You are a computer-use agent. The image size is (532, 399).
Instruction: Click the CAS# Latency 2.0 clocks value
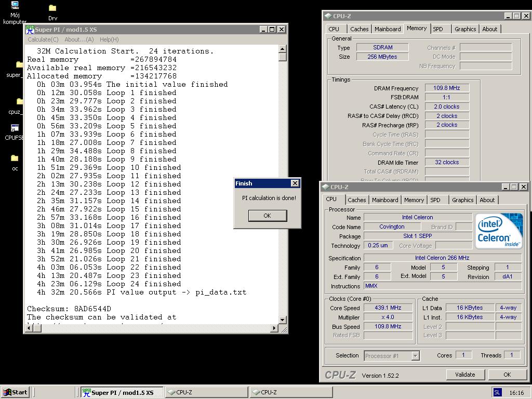(446, 107)
